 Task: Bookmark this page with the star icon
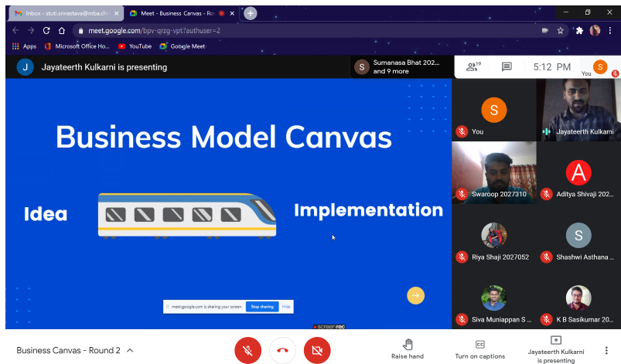[x=560, y=30]
